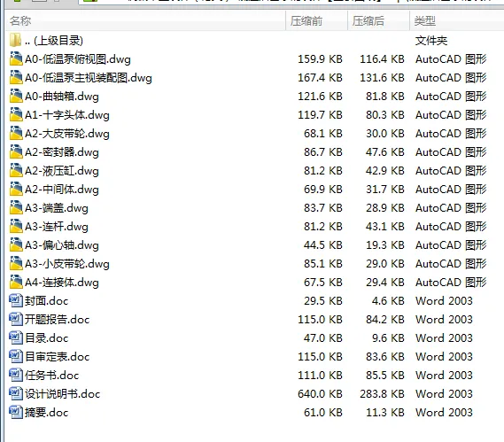Click the 640.0 KB size value

(320, 394)
